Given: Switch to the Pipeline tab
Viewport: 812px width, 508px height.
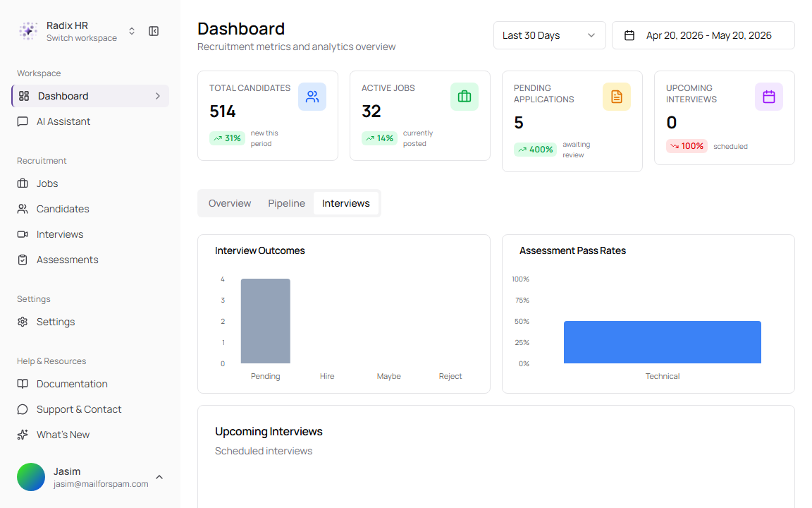Looking at the screenshot, I should 286,203.
